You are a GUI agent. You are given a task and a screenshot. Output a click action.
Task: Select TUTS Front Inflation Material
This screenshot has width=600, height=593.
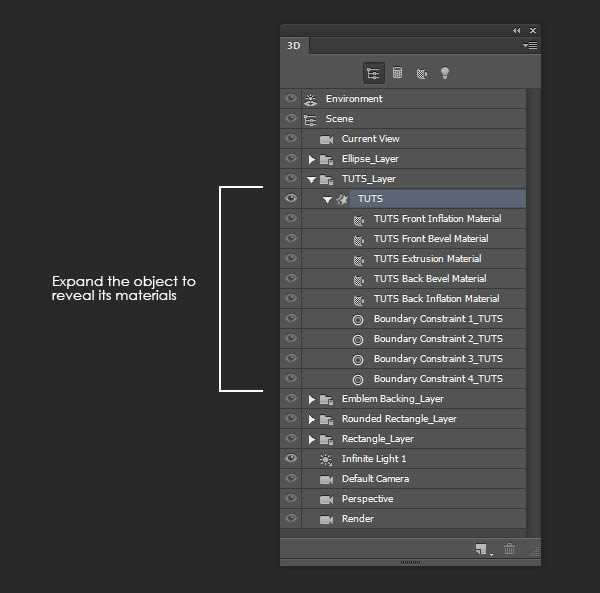pos(437,218)
